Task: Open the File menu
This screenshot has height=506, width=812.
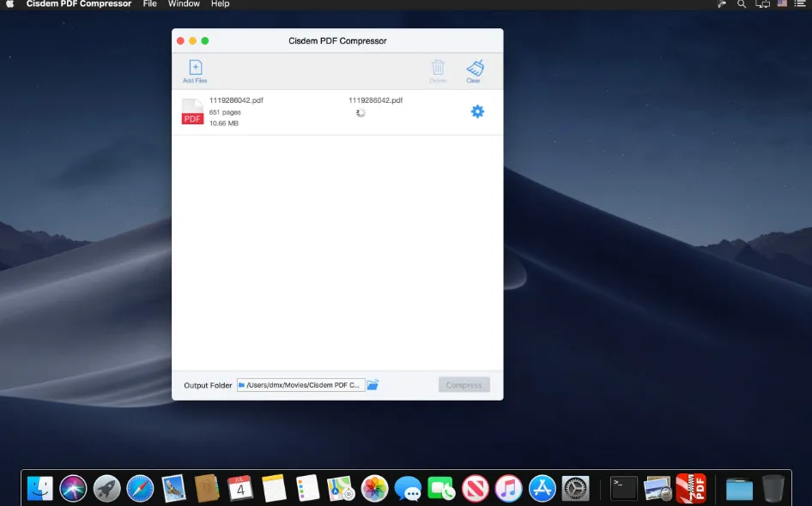Action: 149,4
